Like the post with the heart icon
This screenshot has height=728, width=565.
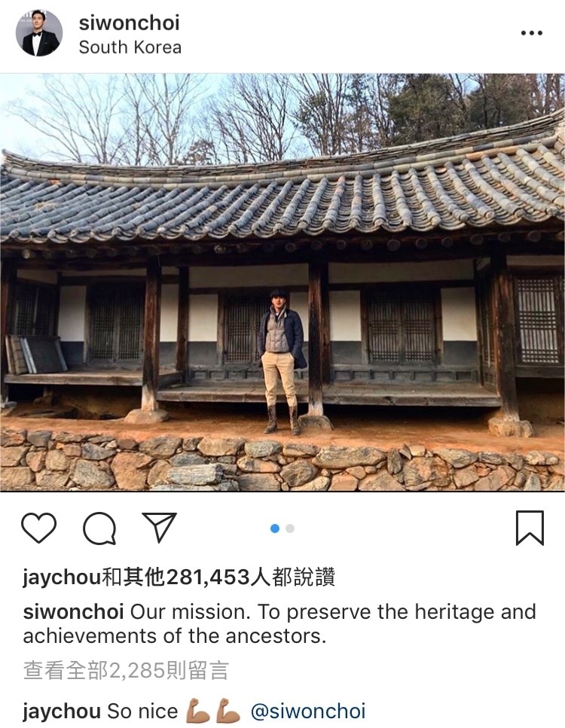[38, 528]
